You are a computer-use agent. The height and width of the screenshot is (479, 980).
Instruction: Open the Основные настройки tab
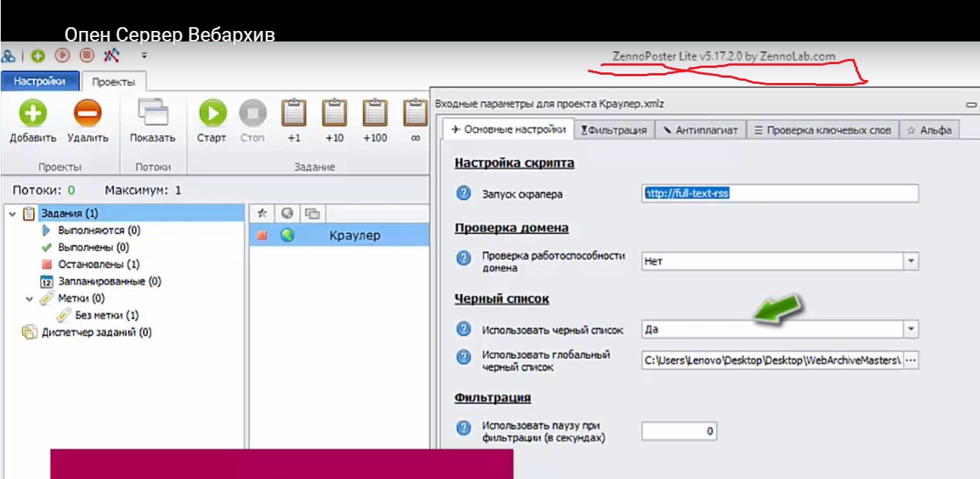tap(508, 129)
